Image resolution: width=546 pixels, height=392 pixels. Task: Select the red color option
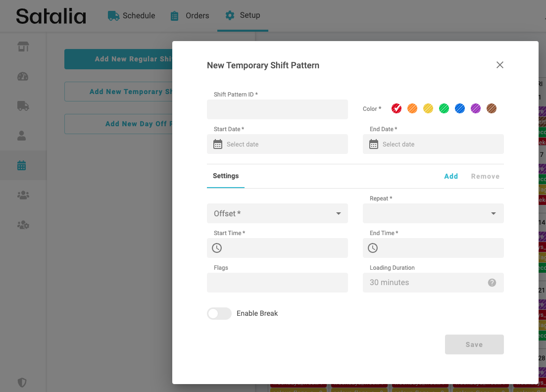397,108
